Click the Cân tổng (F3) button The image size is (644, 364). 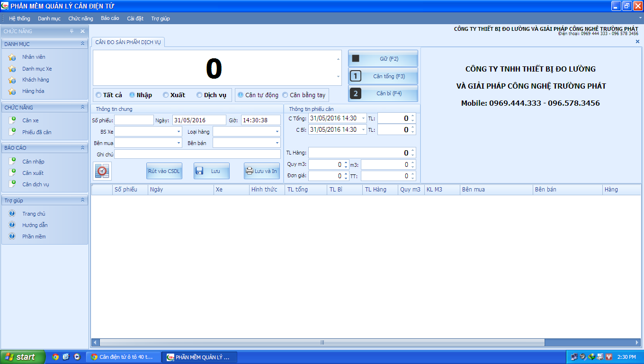point(383,76)
